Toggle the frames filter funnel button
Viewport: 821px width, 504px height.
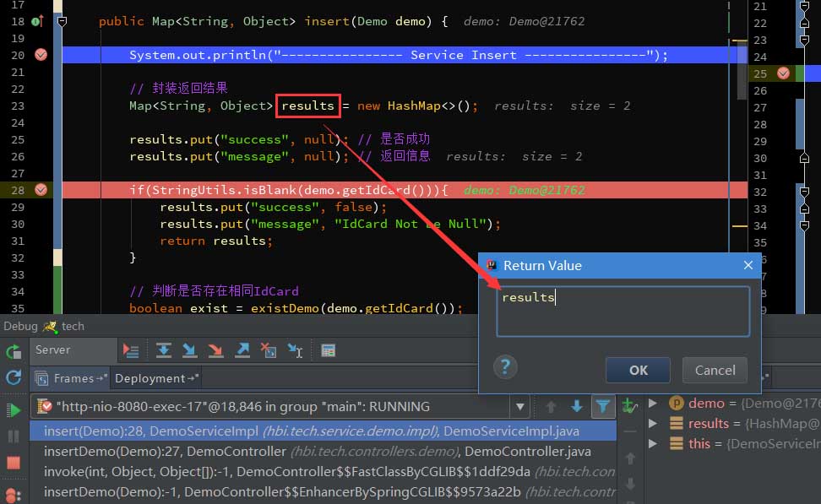(x=603, y=407)
